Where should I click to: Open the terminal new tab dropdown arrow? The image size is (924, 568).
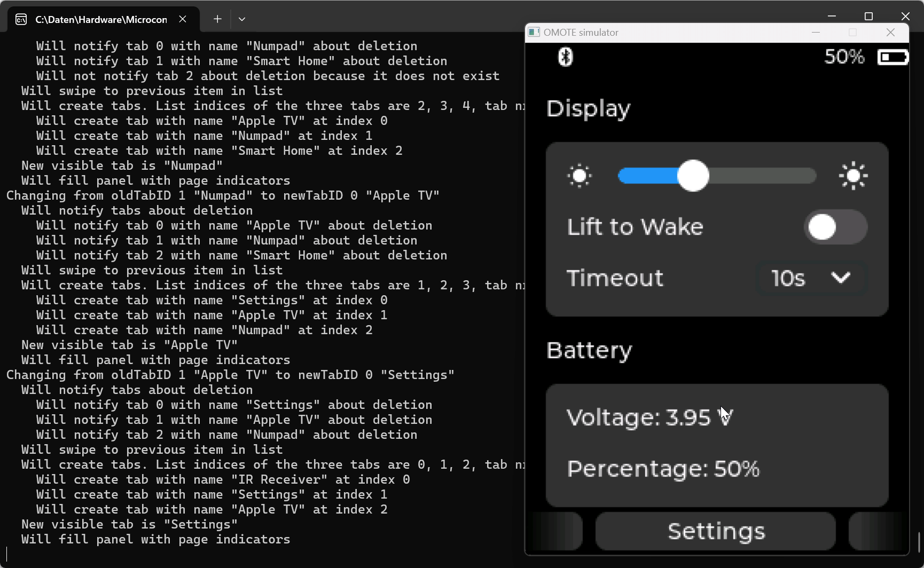pyautogui.click(x=242, y=19)
